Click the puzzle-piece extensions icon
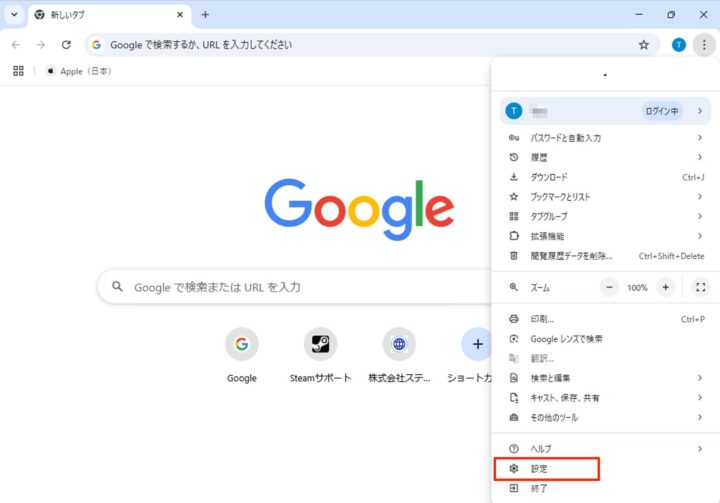The image size is (720, 503). click(x=514, y=236)
